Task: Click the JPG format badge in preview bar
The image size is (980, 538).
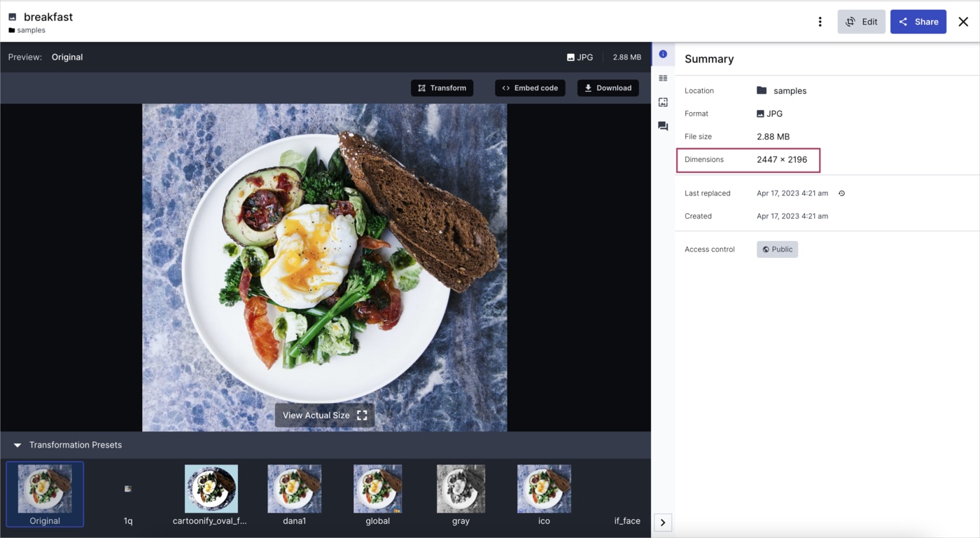Action: 580,57
